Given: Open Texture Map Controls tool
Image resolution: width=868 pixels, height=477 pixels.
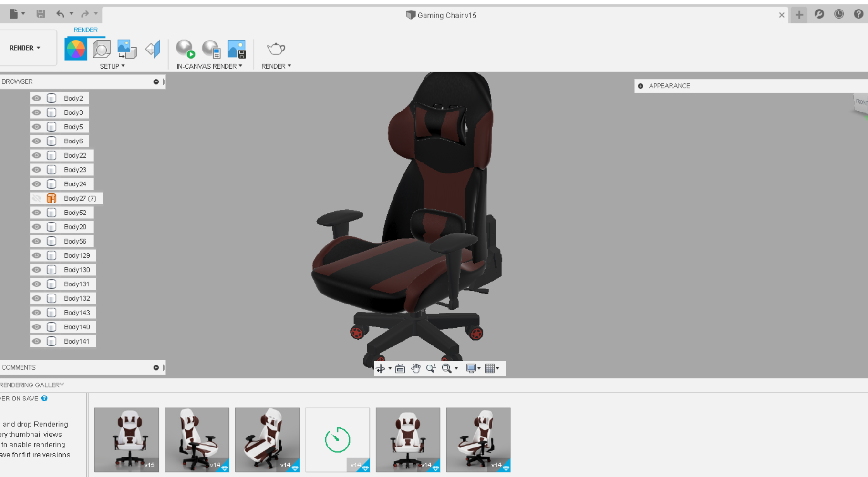Looking at the screenshot, I should click(x=153, y=49).
